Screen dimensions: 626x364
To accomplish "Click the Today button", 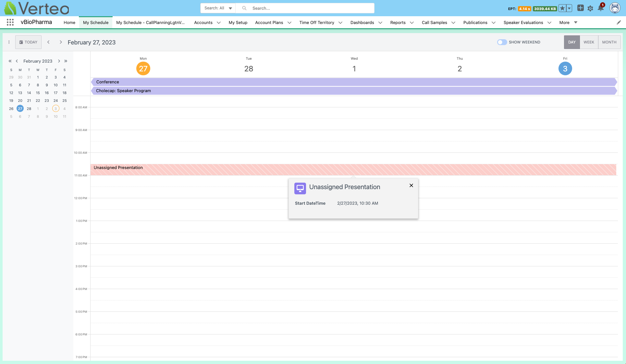I will point(28,42).
